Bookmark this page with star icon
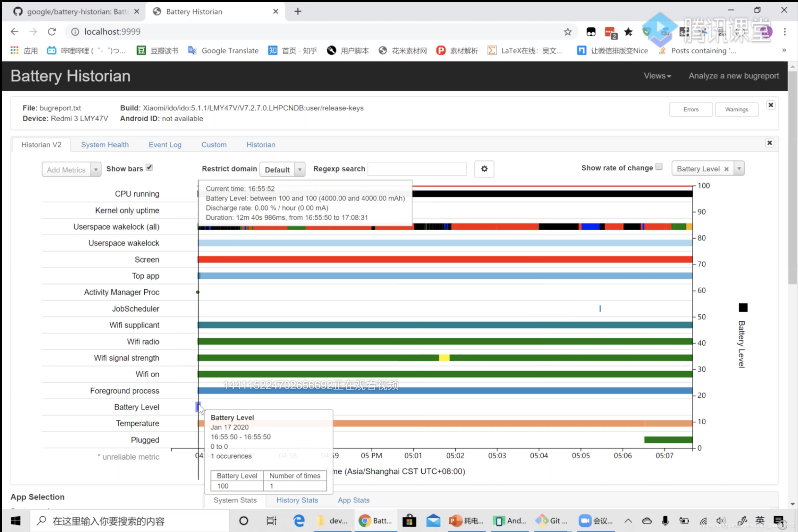 pyautogui.click(x=568, y=32)
